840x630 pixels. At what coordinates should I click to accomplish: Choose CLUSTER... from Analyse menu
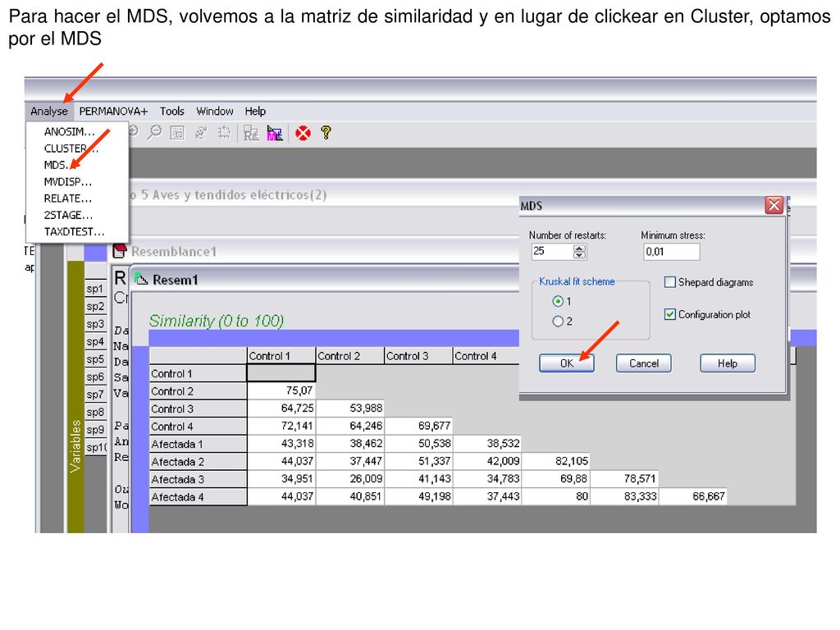[x=71, y=148]
